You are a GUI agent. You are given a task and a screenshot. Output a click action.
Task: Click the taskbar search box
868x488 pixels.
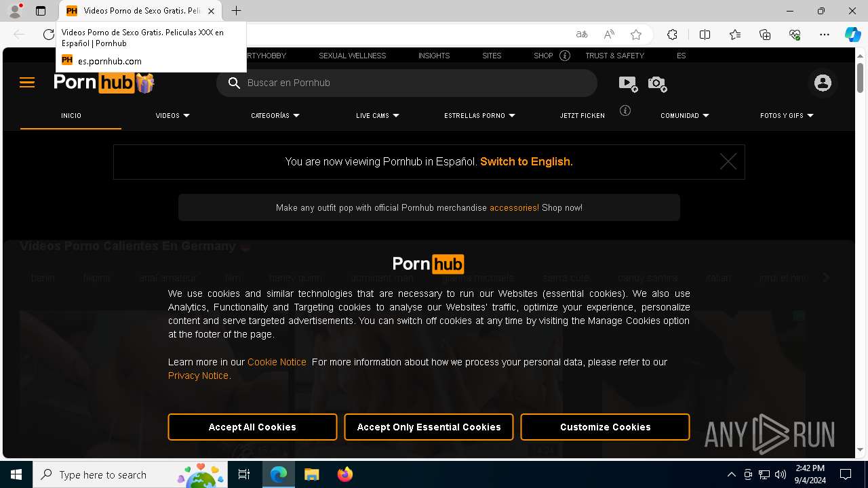tap(130, 474)
